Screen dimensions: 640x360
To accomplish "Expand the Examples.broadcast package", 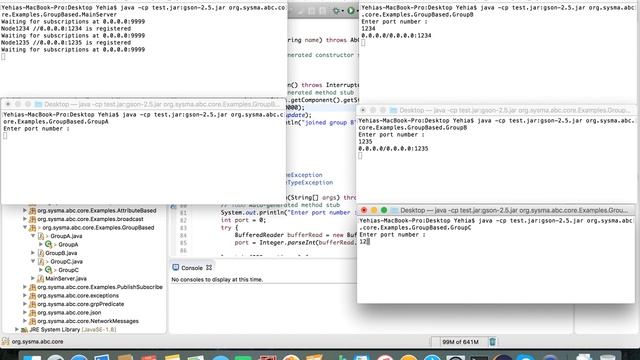I will [x=25, y=219].
